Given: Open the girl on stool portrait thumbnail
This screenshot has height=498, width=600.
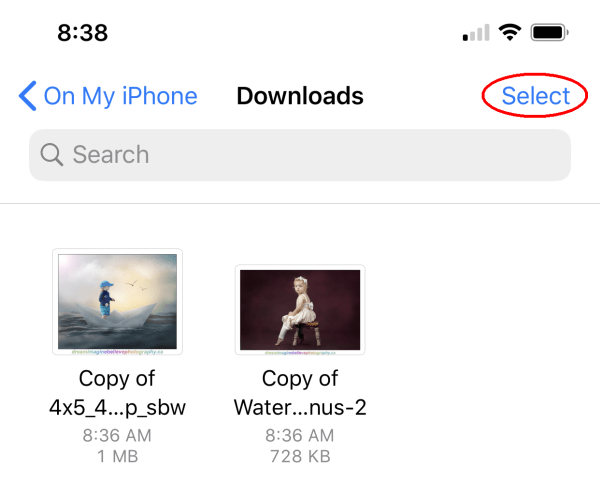Looking at the screenshot, I should click(x=300, y=307).
